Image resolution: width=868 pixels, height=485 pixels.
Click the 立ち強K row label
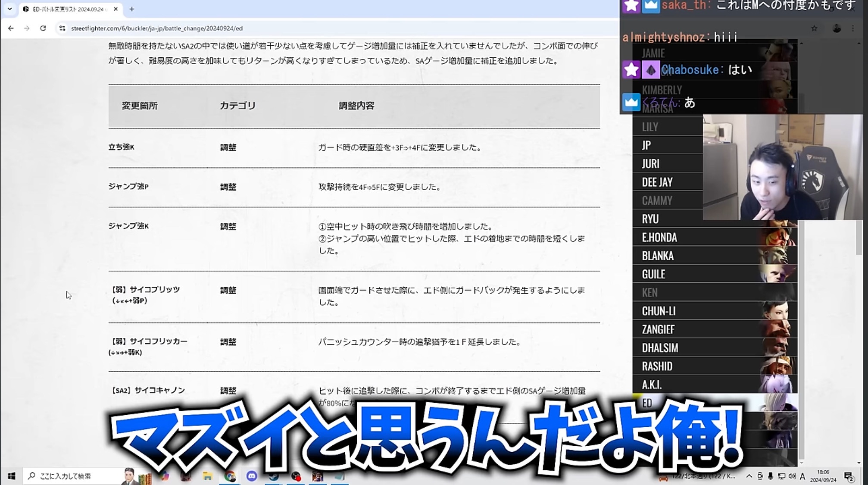tap(122, 147)
